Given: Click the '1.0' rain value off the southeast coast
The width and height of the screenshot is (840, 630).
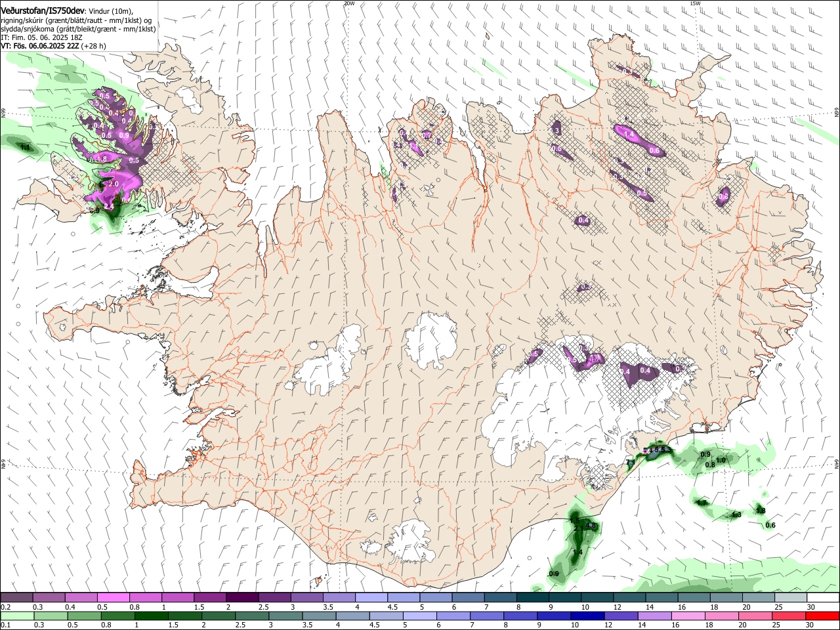Looking at the screenshot, I should [x=721, y=460].
